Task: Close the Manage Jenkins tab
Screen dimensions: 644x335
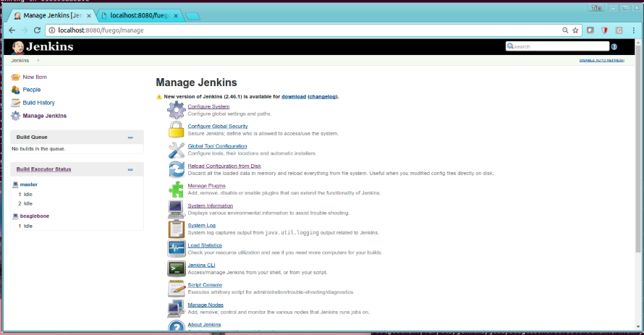Action: point(89,16)
